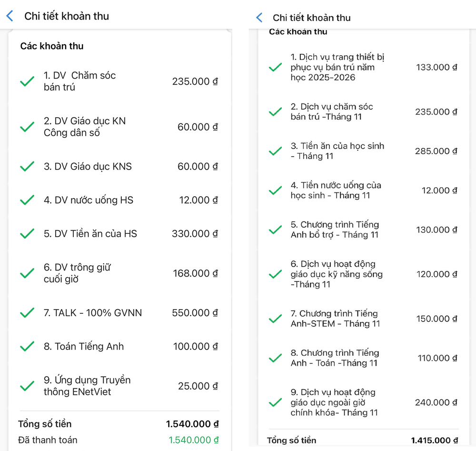The width and height of the screenshot is (476, 451).
Task: Toggle checkmark for DV nước uống HS
Action: tap(27, 200)
